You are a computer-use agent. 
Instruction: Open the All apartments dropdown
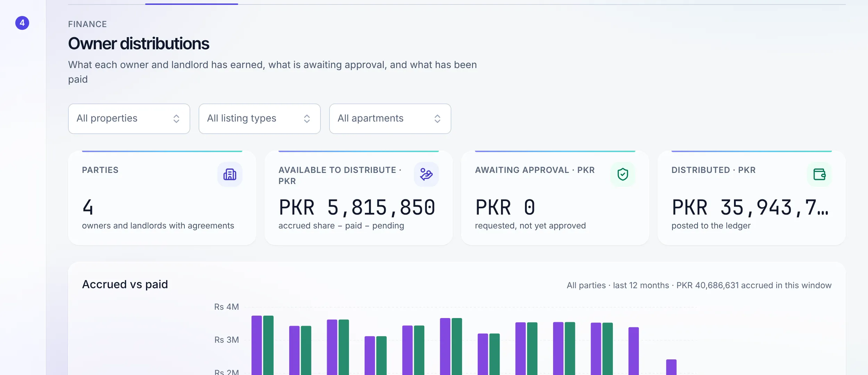coord(390,119)
